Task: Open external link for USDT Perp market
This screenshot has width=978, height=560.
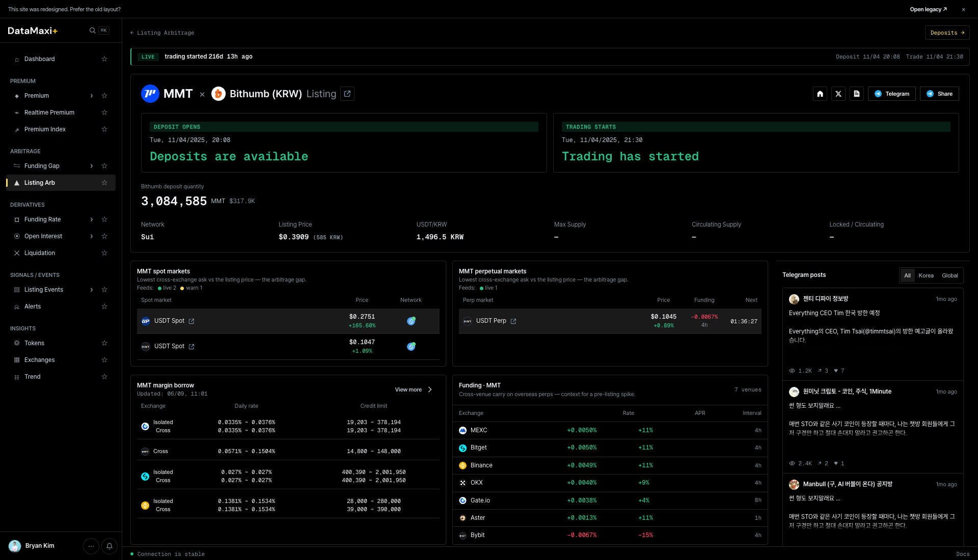Action: 513,321
